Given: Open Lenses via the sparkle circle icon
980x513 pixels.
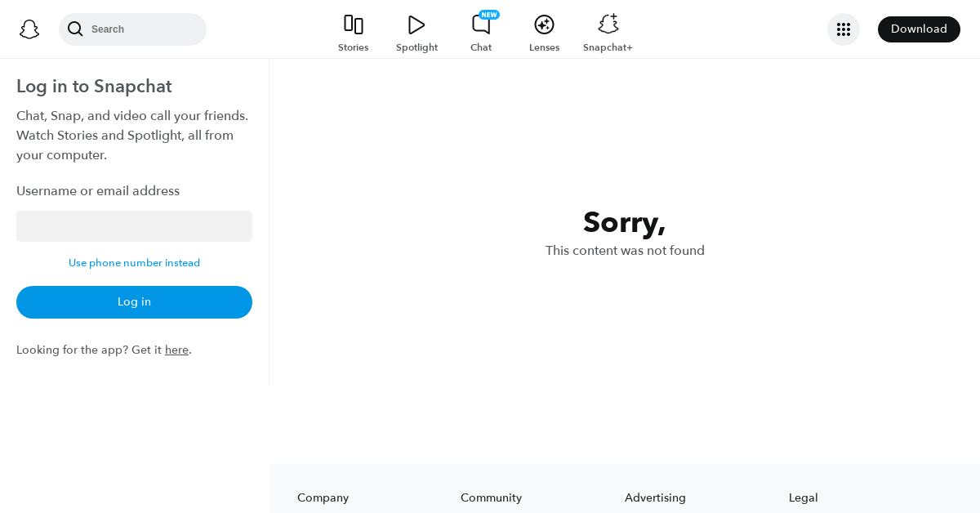Looking at the screenshot, I should 544,25.
